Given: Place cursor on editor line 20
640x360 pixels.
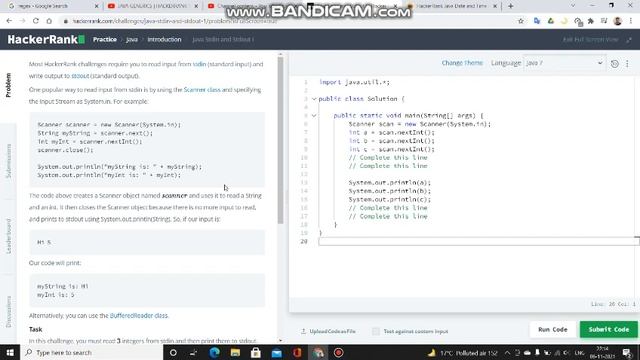Looking at the screenshot, I should click(478, 241).
